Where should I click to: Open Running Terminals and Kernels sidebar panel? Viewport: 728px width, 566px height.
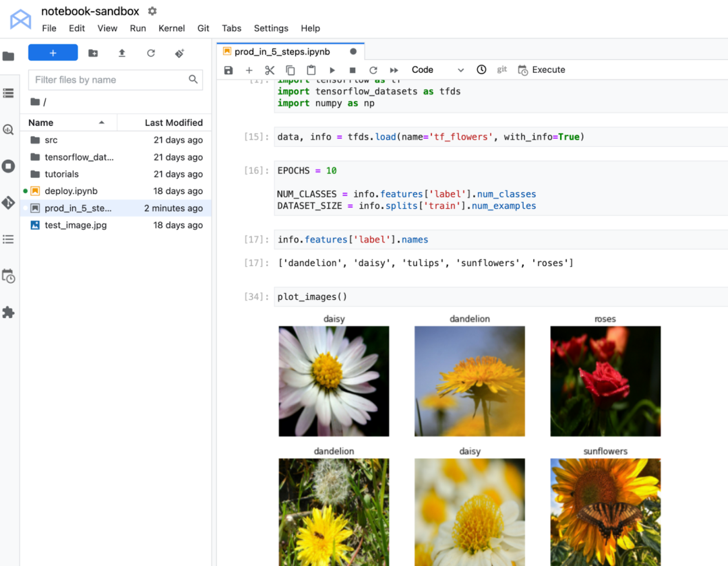[x=8, y=166]
